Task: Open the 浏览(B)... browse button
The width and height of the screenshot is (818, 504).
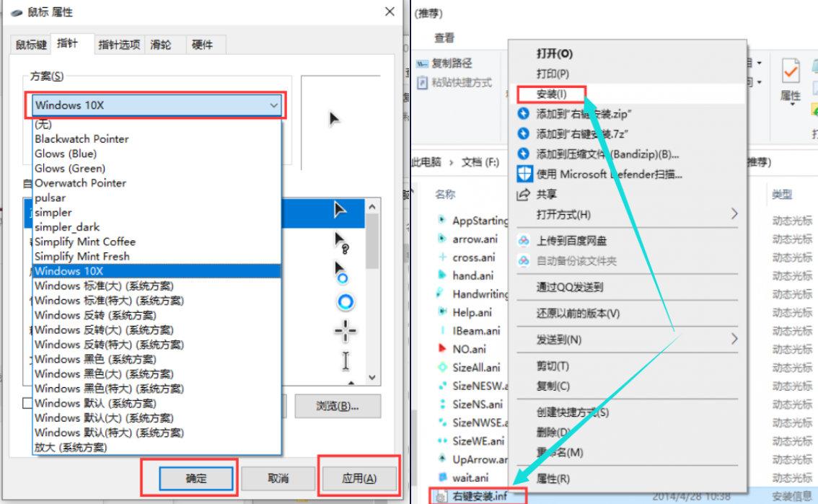Action: click(338, 406)
